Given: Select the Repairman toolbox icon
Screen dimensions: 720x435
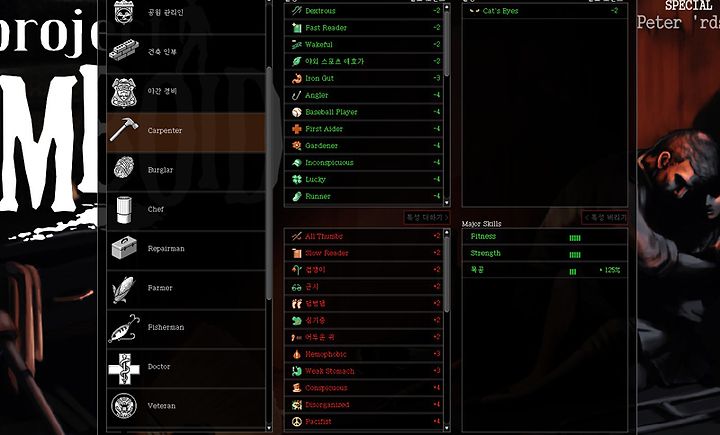Looking at the screenshot, I should pyautogui.click(x=124, y=248).
